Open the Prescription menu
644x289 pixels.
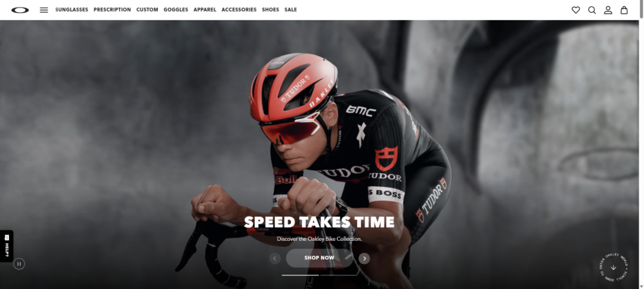click(x=112, y=10)
